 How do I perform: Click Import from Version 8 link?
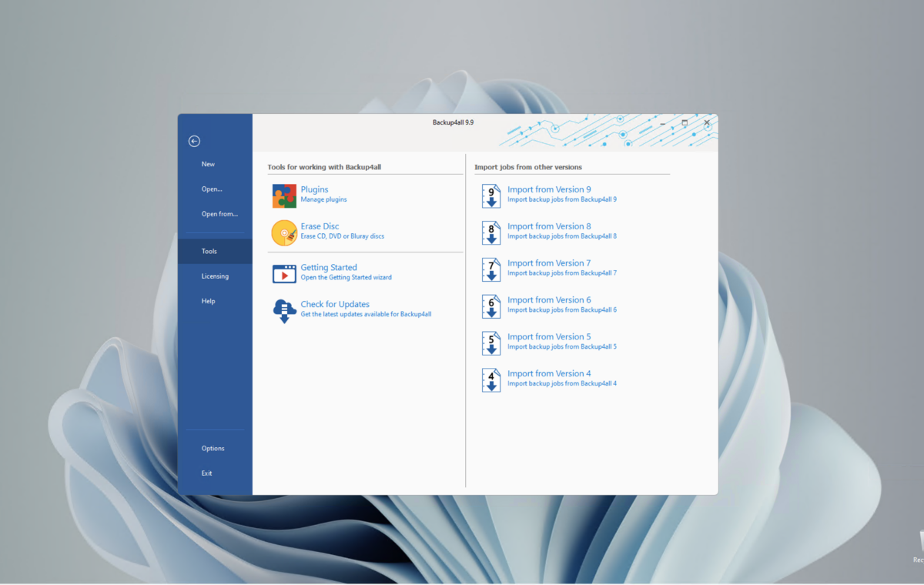click(x=549, y=226)
